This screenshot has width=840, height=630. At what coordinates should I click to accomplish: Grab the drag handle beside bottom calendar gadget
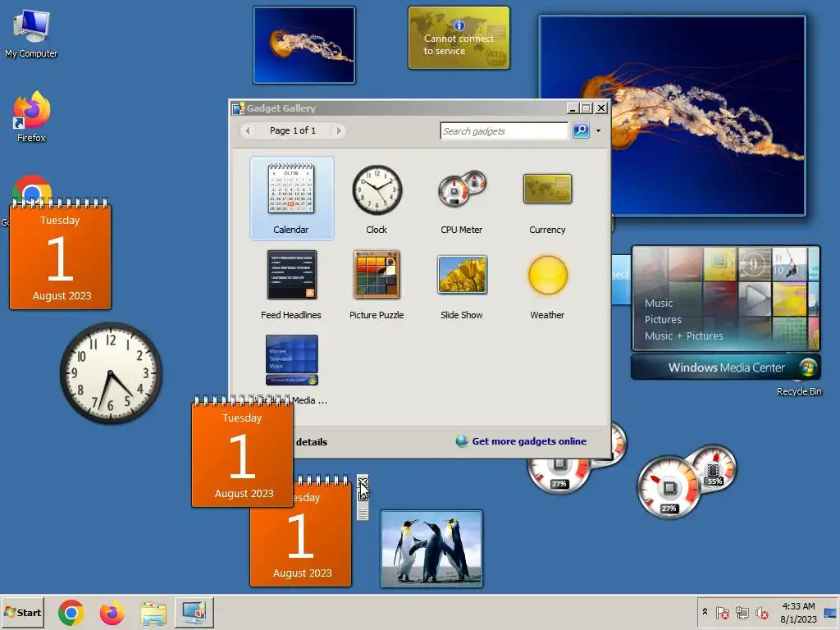pos(363,513)
